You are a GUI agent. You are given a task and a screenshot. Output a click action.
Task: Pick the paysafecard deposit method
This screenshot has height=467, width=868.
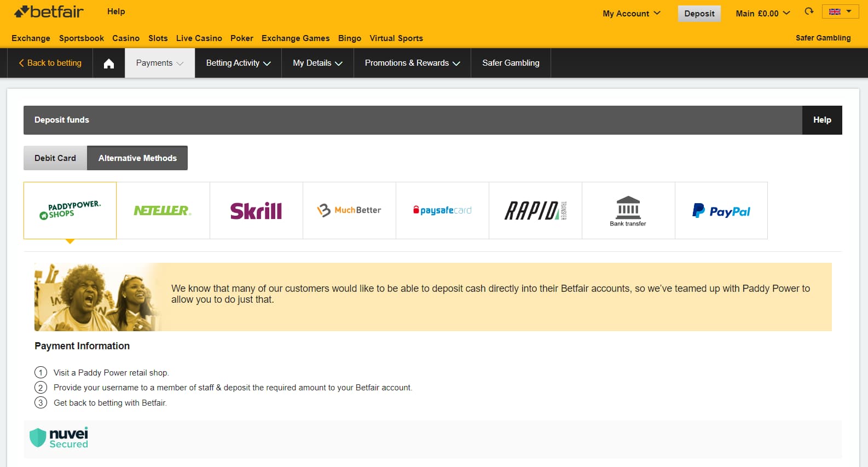(442, 210)
